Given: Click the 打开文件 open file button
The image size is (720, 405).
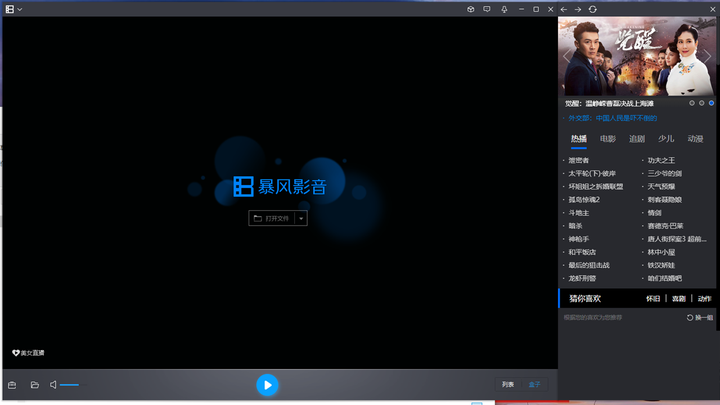Looking at the screenshot, I should coord(271,218).
